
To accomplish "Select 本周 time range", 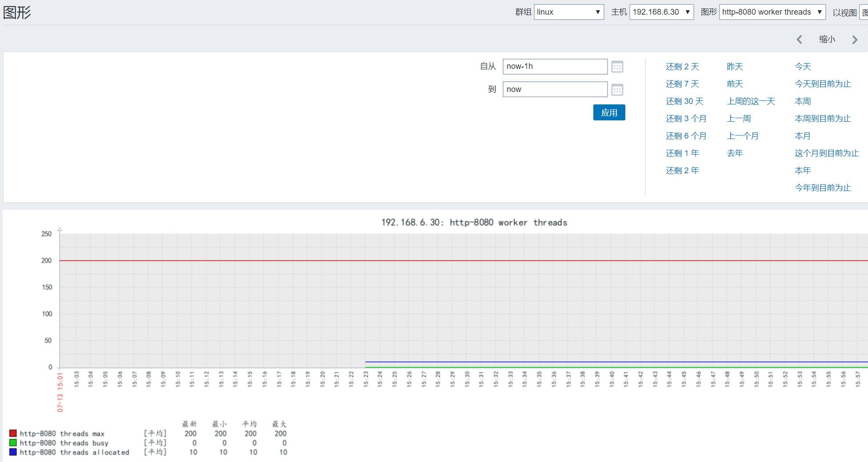I will pyautogui.click(x=803, y=101).
